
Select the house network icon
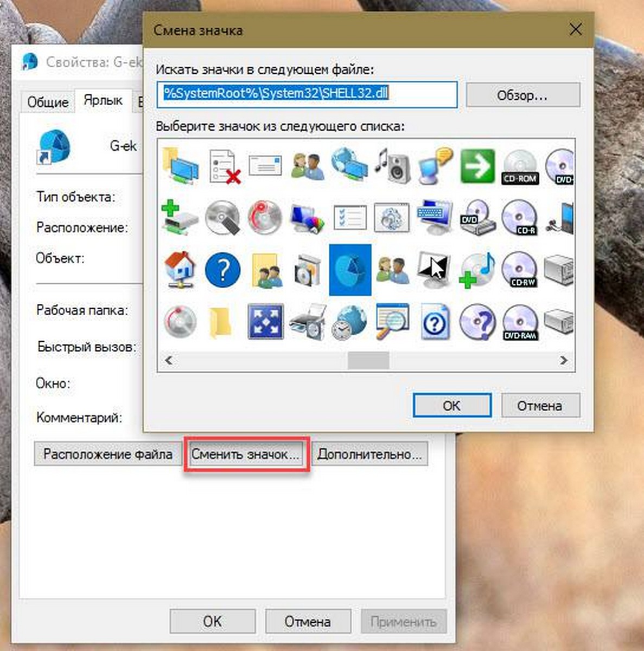pos(180,270)
